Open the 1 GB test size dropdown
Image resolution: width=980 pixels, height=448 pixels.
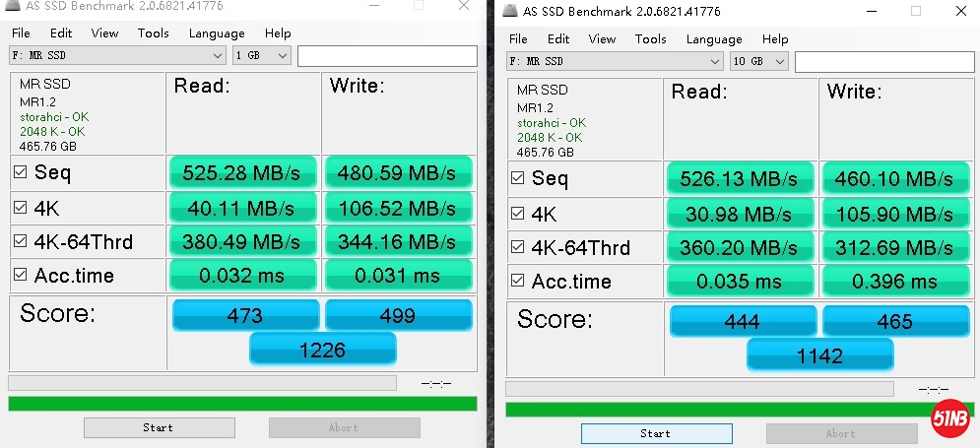pos(263,55)
